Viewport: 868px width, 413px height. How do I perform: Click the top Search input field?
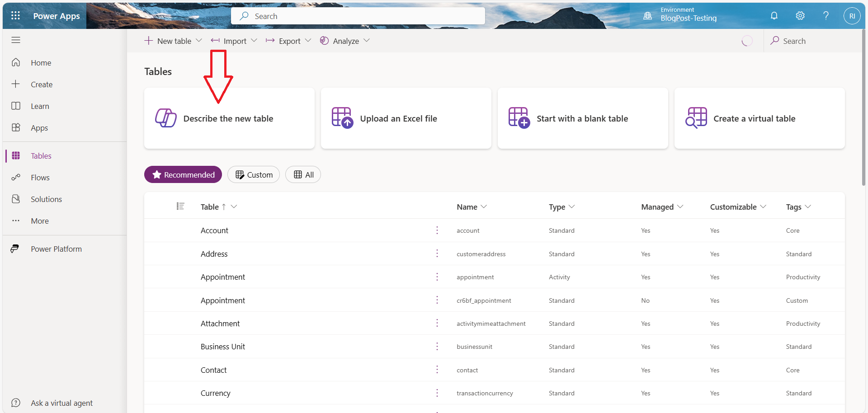point(358,16)
